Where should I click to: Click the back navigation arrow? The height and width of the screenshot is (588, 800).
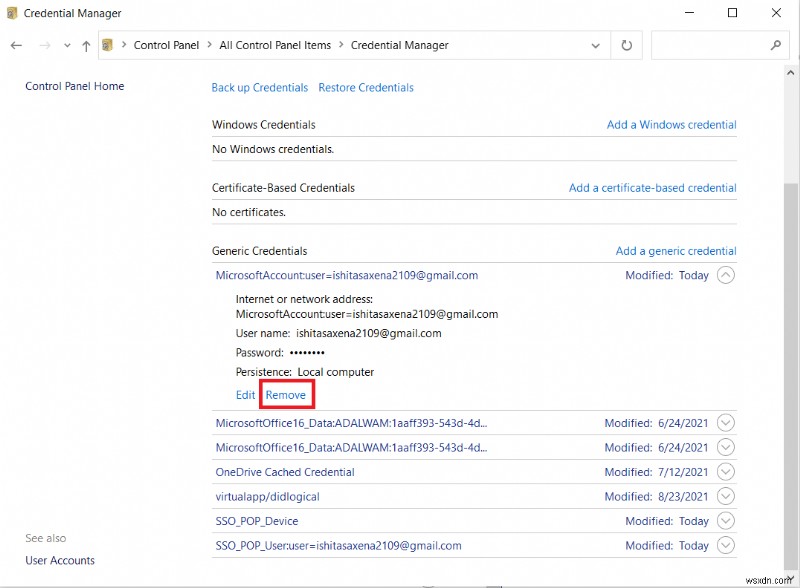(16, 45)
